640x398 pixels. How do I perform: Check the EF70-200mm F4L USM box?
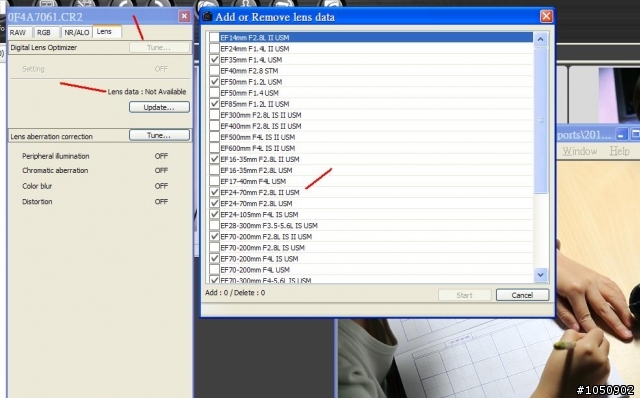click(214, 269)
